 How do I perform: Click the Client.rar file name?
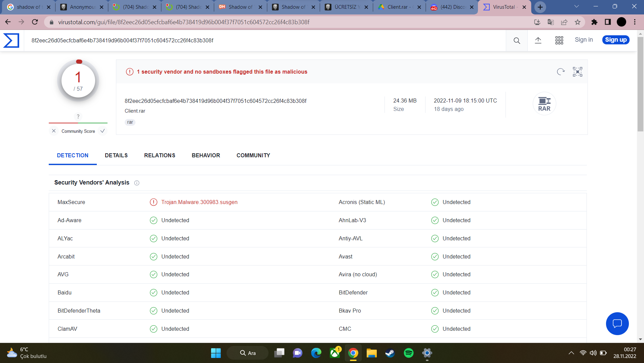[135, 111]
